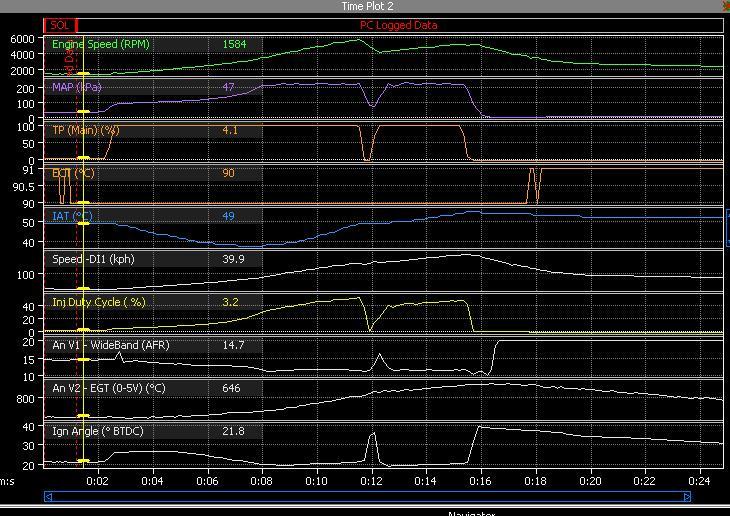
Task: Click the blue horizontal scrollbar track
Action: 367,497
